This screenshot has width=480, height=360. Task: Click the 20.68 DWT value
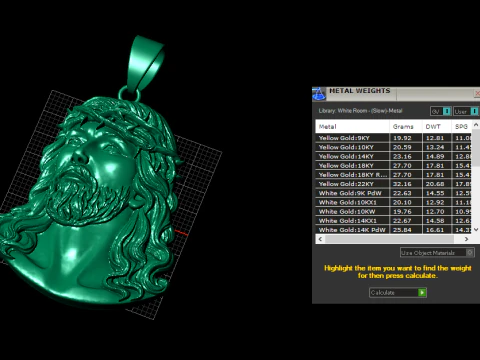point(435,184)
